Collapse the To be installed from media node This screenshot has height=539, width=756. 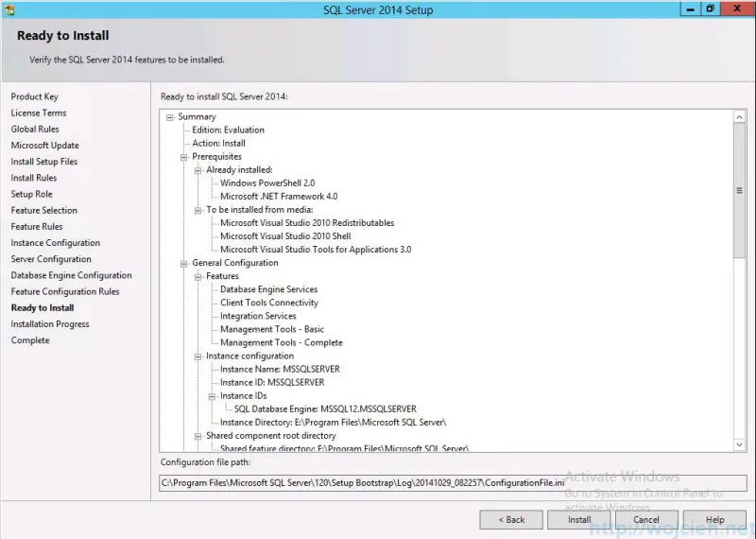click(x=198, y=210)
